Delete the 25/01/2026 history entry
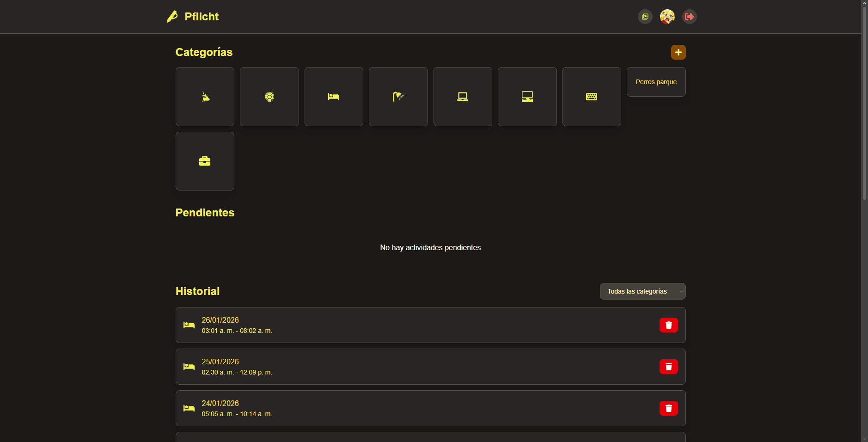The height and width of the screenshot is (442, 868). 668,367
